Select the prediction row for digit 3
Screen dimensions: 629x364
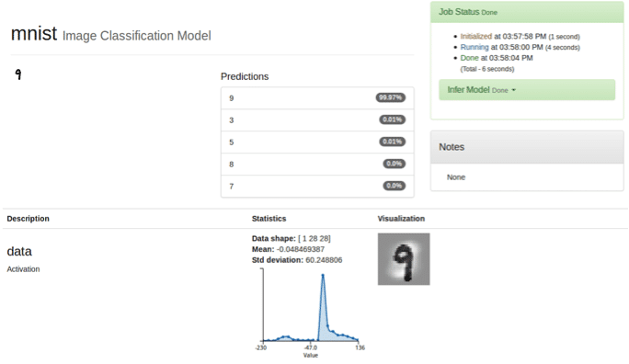(317, 120)
